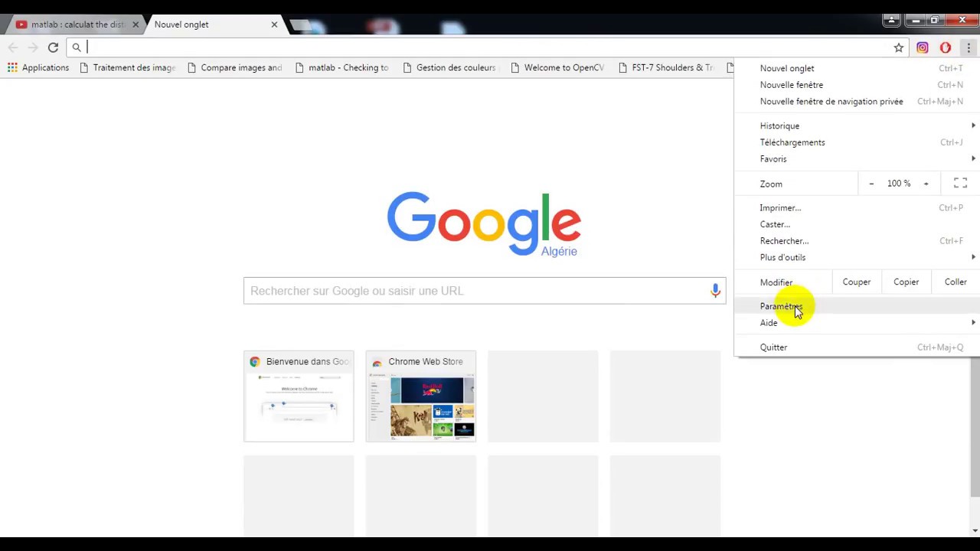
Task: Click the forward navigation arrow
Action: click(x=33, y=47)
